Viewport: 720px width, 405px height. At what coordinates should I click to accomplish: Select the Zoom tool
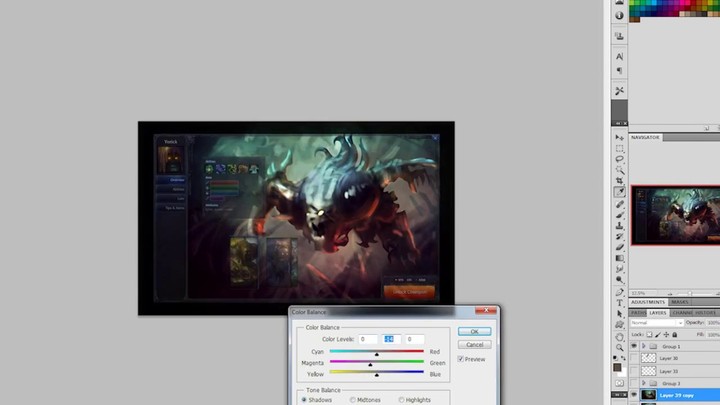[x=619, y=348]
